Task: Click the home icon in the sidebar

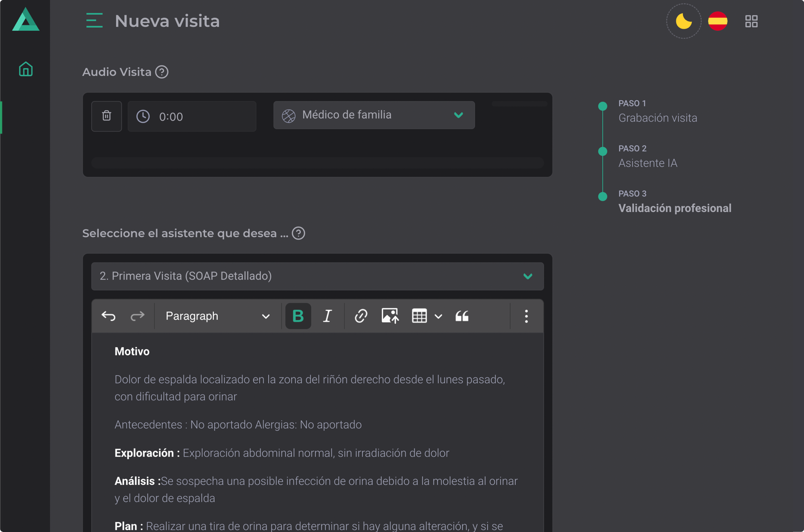Action: pos(26,70)
